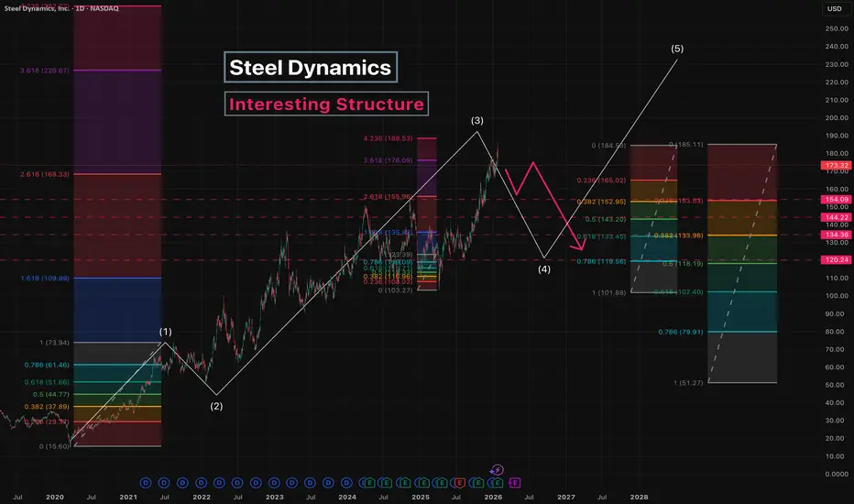The image size is (854, 504).
Task: Click the wave (3) label
Action: click(477, 120)
